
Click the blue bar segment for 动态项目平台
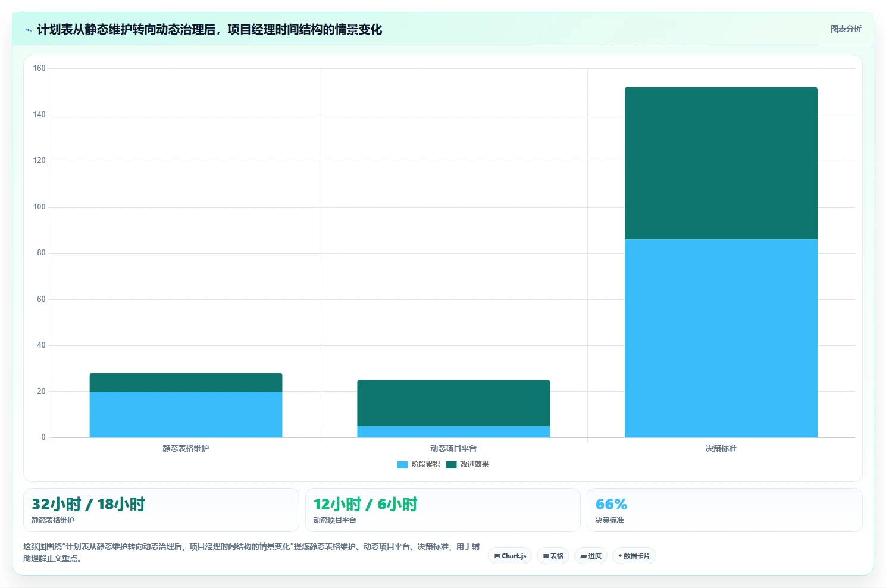pos(453,431)
